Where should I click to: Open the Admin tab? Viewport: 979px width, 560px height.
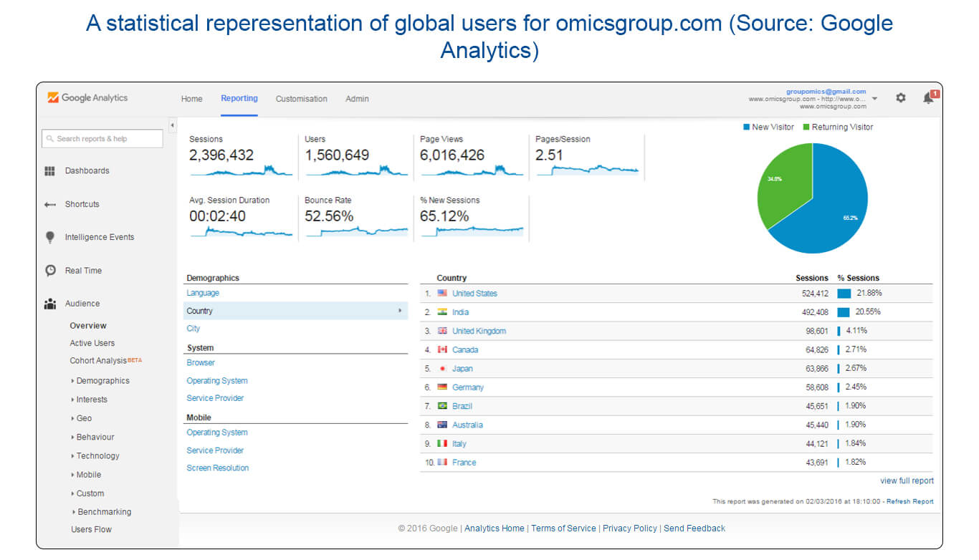(357, 99)
